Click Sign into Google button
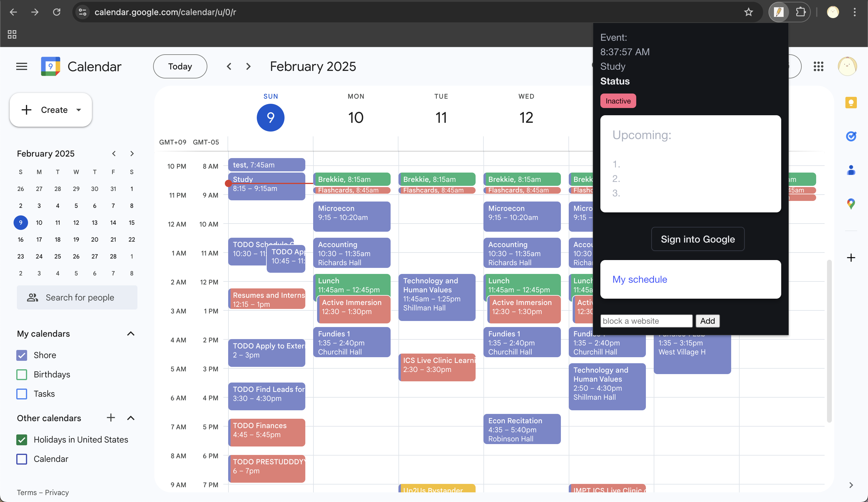Viewport: 868px width, 502px height. click(697, 239)
